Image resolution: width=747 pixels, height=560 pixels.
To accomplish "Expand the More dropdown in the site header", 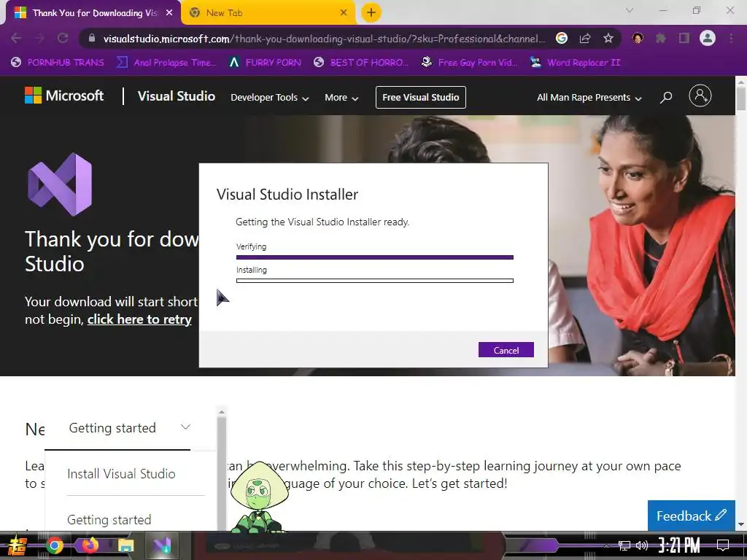I will (x=341, y=97).
